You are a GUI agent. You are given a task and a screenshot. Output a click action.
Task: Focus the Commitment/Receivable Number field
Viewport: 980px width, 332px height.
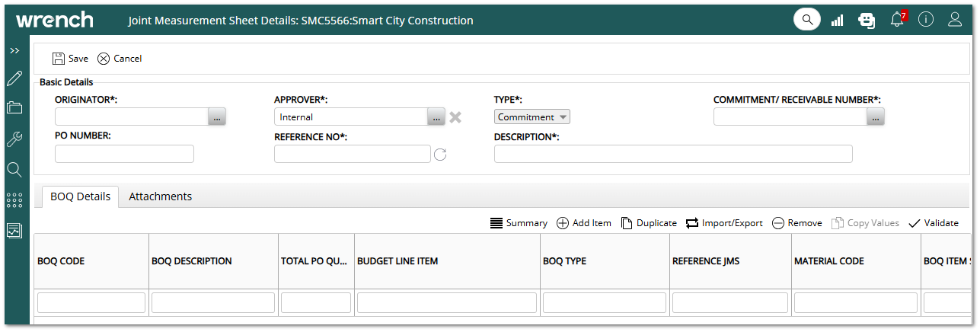coord(790,117)
